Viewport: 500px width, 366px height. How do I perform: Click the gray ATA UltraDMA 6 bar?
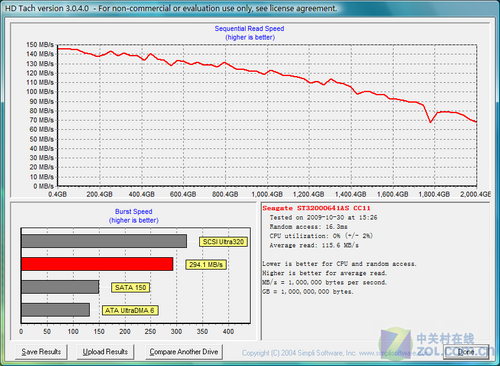55,310
